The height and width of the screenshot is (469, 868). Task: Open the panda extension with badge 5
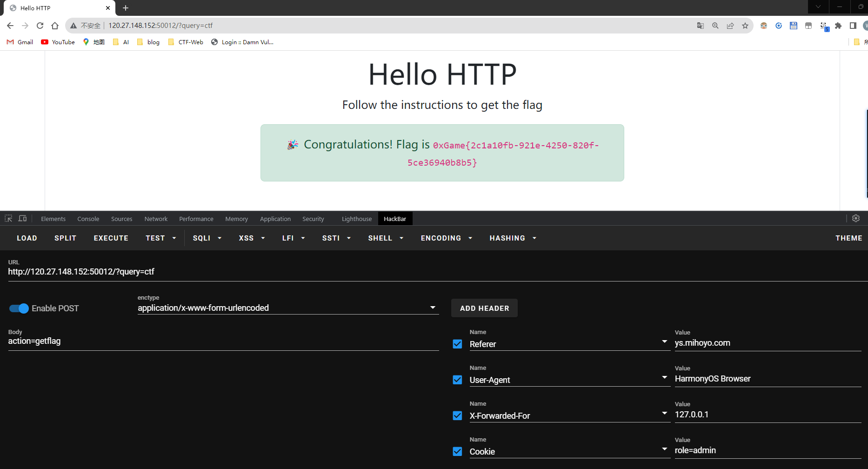(x=824, y=26)
